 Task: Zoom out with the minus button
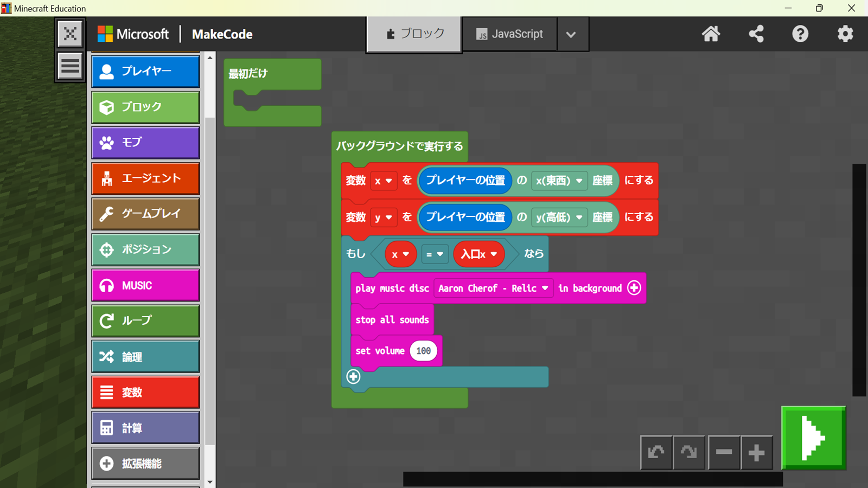724,452
